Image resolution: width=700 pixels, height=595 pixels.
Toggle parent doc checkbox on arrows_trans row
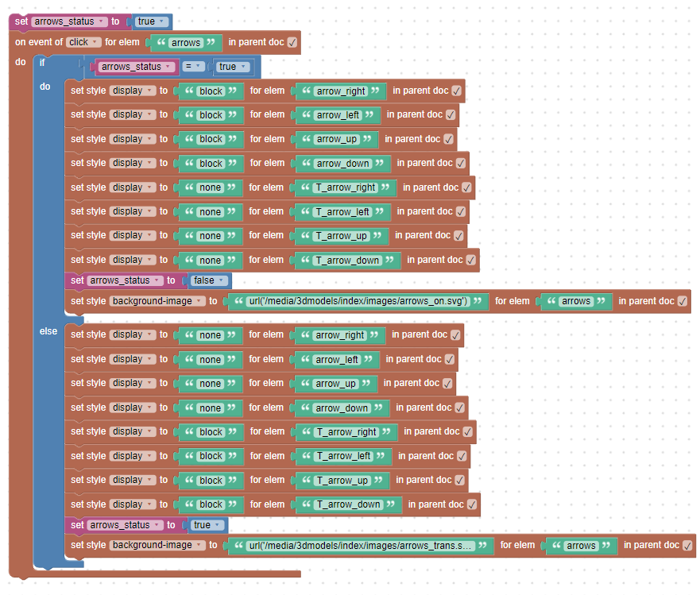pos(687,546)
